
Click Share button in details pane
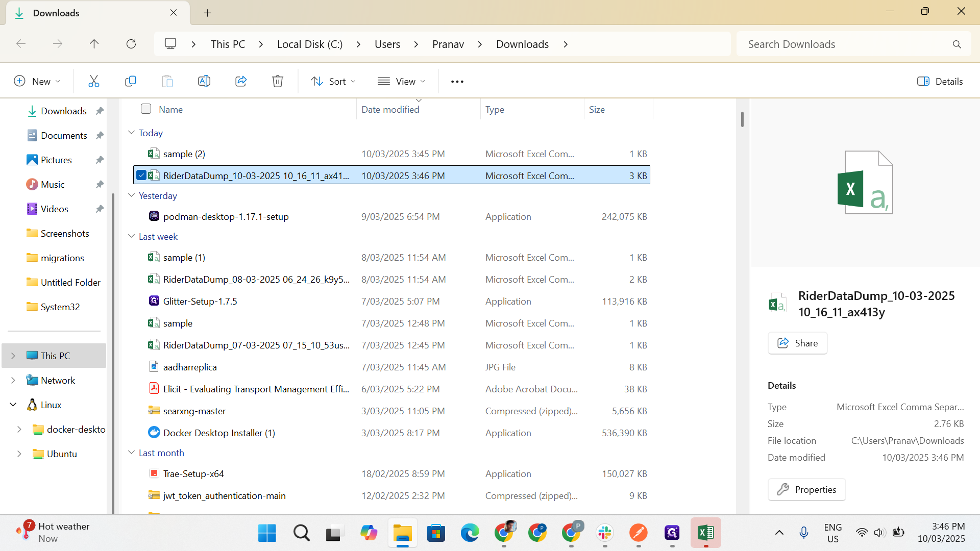click(797, 343)
